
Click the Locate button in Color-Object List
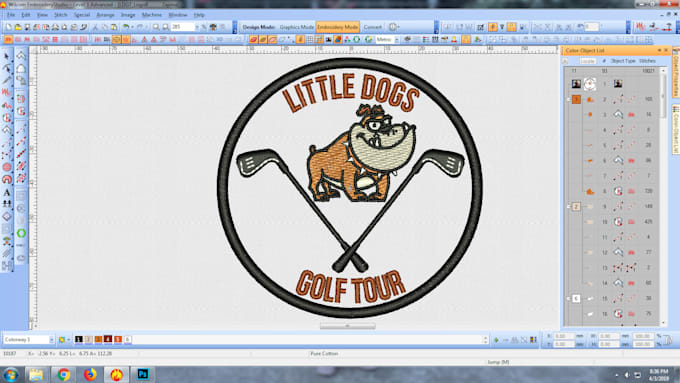tap(588, 61)
